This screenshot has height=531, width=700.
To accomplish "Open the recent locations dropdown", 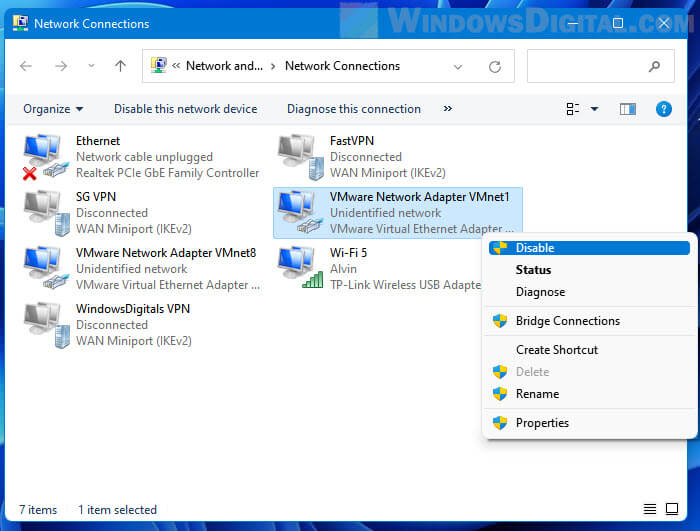I will tap(91, 66).
